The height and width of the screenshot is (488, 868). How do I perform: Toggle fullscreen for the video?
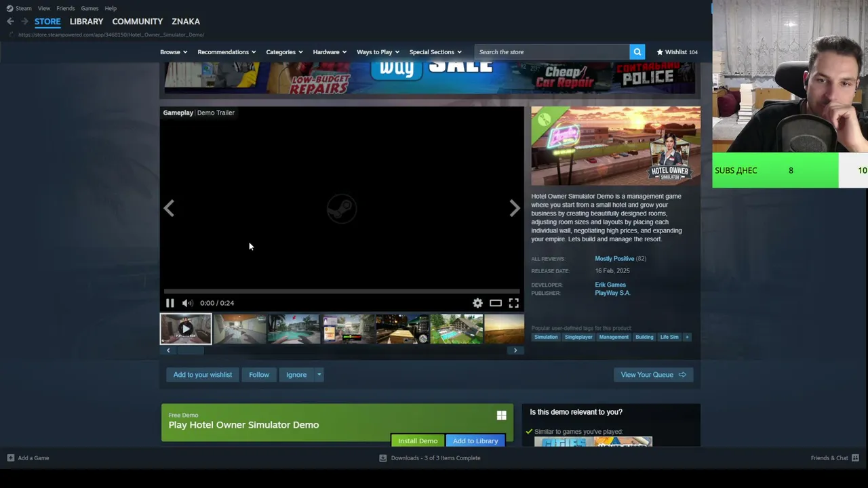tap(514, 303)
